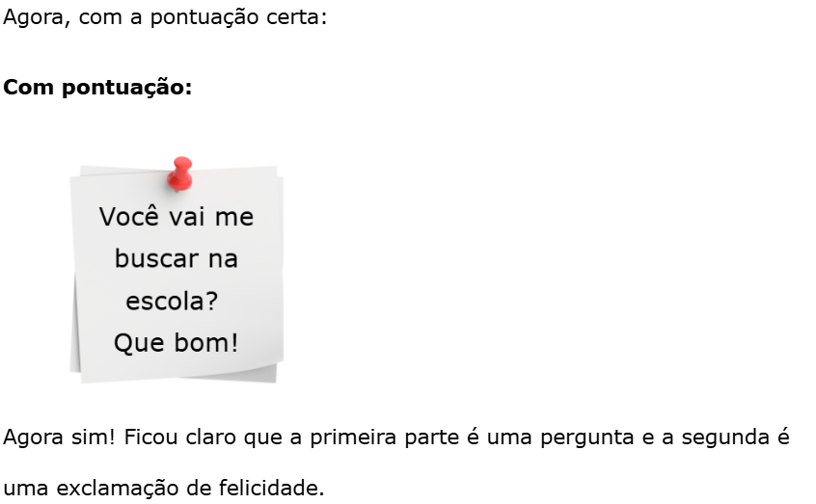Click the word 'segunda' in the paragraph
816x504 pixels.
click(725, 438)
